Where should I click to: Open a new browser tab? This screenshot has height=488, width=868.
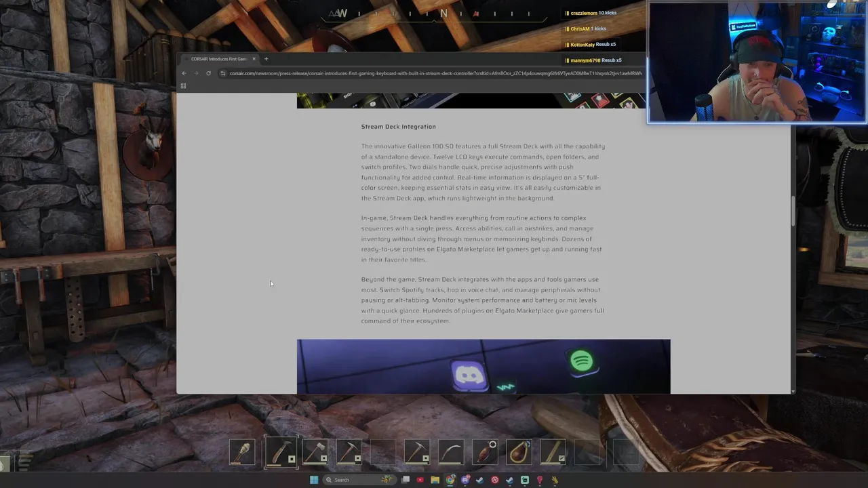click(266, 59)
